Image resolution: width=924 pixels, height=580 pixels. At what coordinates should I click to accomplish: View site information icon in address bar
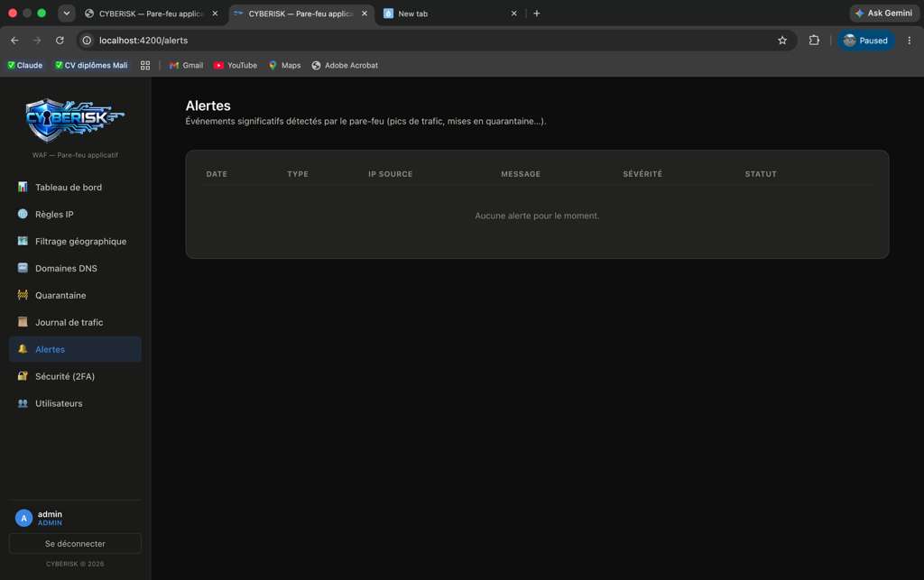pyautogui.click(x=87, y=41)
